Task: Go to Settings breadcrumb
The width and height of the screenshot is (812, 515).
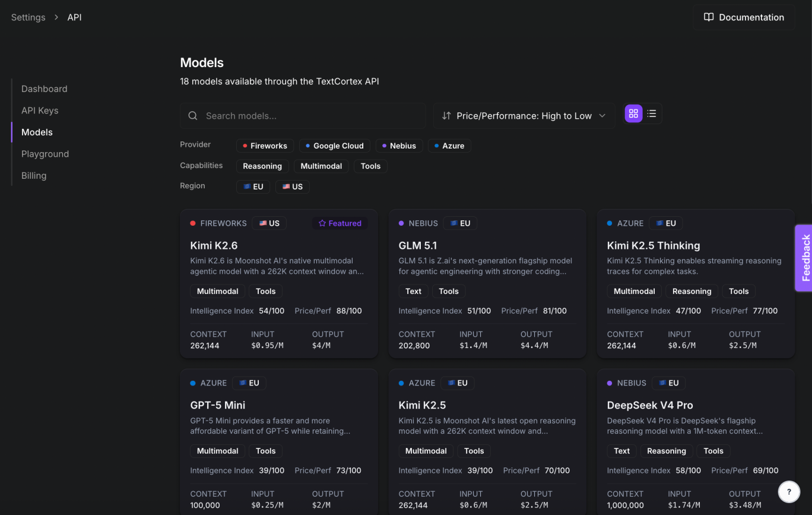Action: (x=28, y=17)
